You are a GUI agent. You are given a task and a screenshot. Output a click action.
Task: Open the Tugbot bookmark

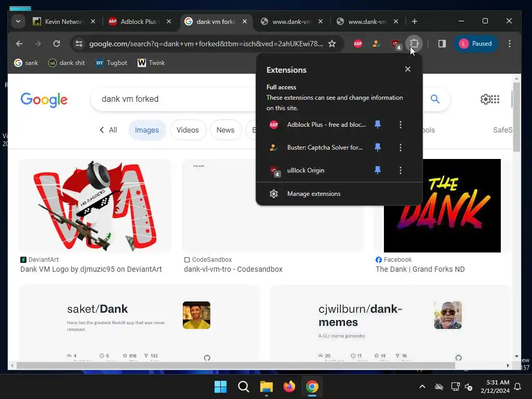[111, 63]
